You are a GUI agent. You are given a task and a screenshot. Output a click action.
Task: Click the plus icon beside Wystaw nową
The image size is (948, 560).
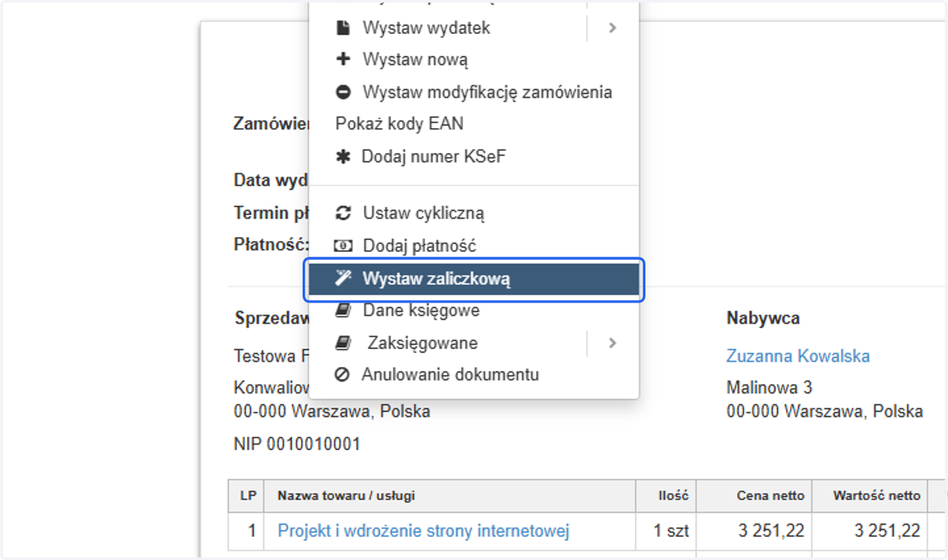(343, 59)
